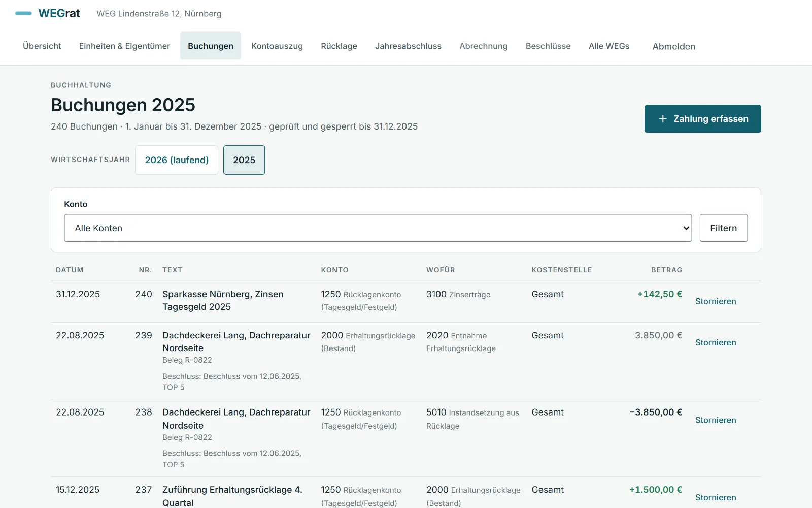Select the Buchungen tab
812x508 pixels.
tap(211, 46)
